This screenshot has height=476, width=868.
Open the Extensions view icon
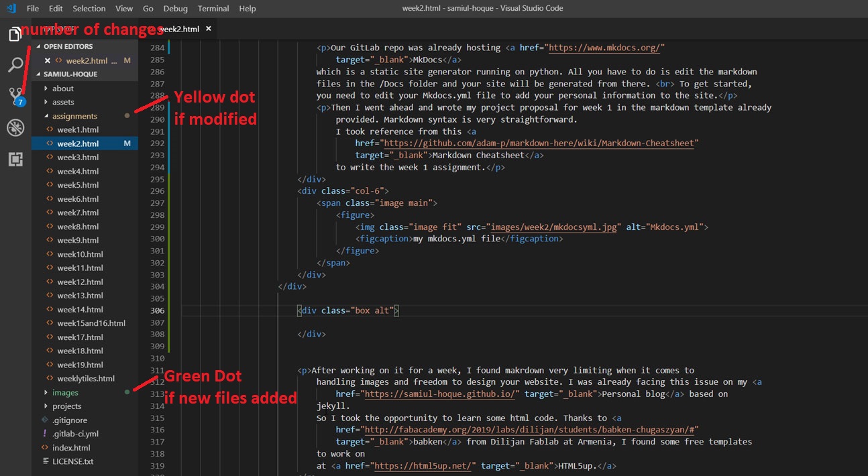coord(15,159)
